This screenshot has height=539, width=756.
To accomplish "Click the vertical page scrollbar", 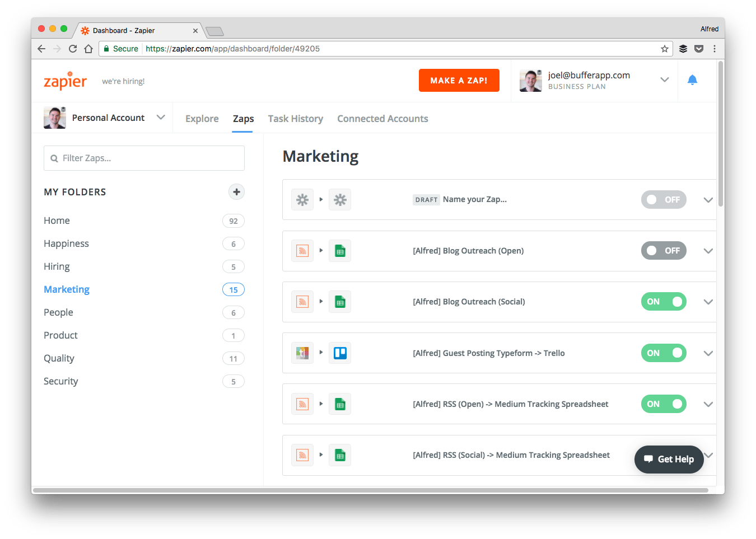I will click(721, 134).
